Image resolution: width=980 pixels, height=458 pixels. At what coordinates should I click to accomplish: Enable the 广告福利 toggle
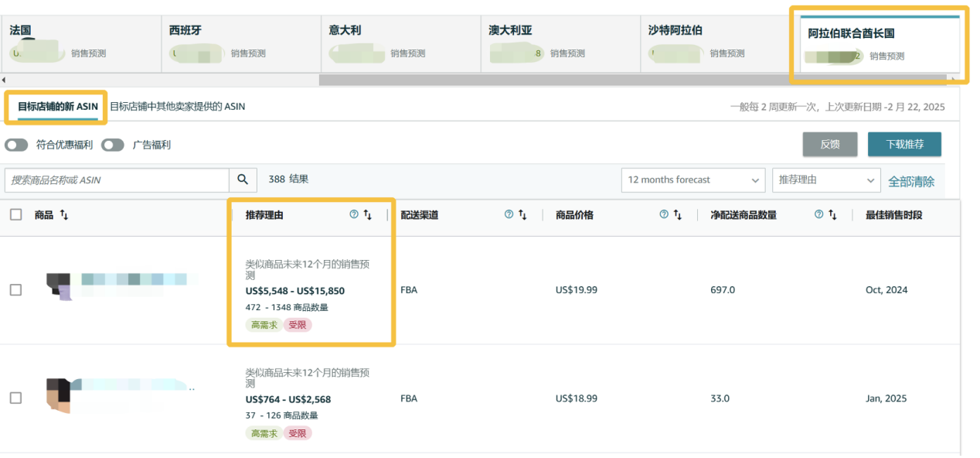point(113,145)
